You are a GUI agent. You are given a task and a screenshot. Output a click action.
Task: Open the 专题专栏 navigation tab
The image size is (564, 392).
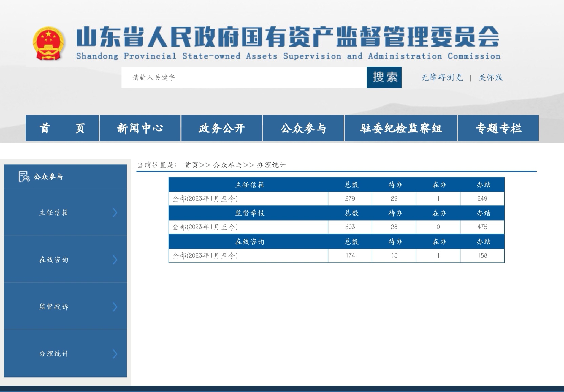[x=498, y=128]
